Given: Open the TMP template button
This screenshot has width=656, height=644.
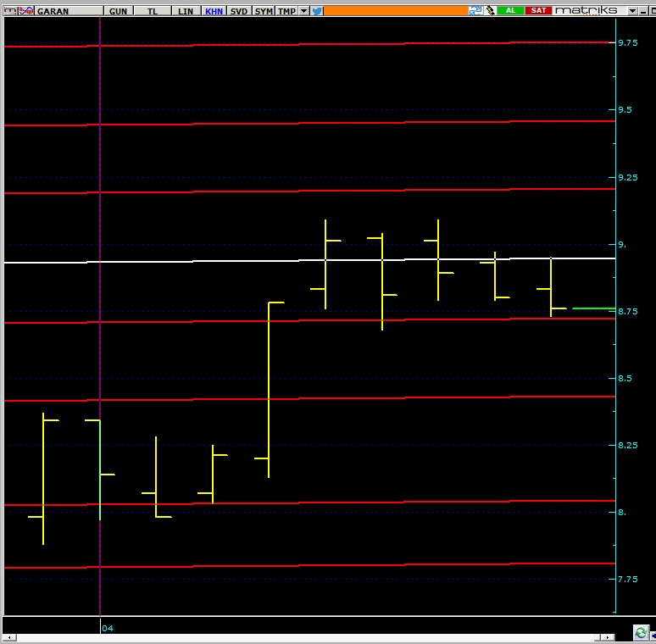Looking at the screenshot, I should click(x=286, y=11).
